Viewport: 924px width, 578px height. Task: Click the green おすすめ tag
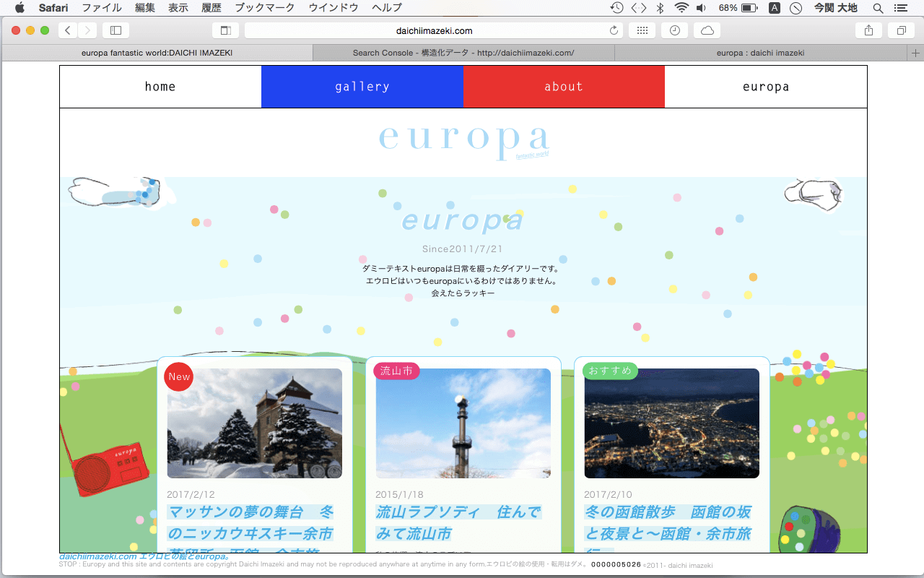(x=610, y=371)
